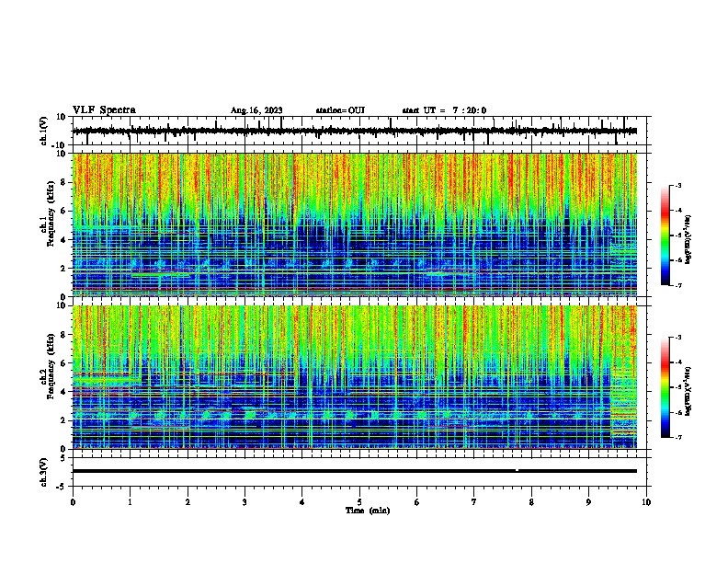
Task: Click the -7 value on the ch.2 colorbar
Action: point(677,438)
